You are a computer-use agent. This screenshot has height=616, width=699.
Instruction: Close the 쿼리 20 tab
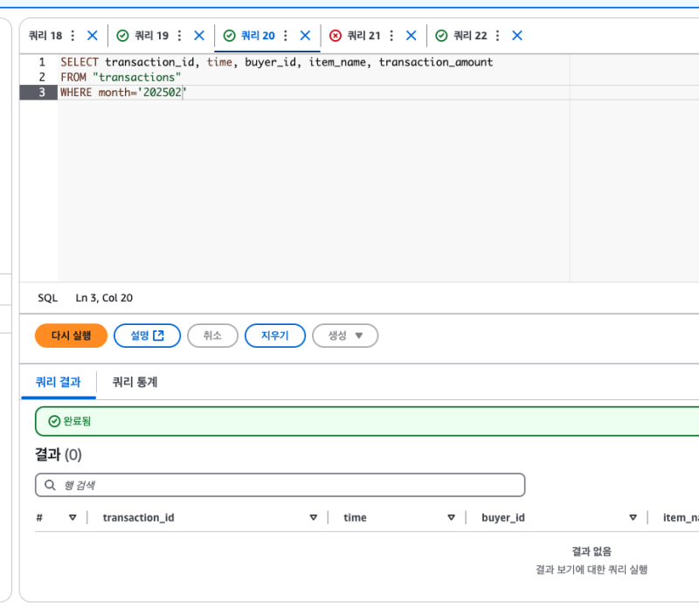pos(305,36)
